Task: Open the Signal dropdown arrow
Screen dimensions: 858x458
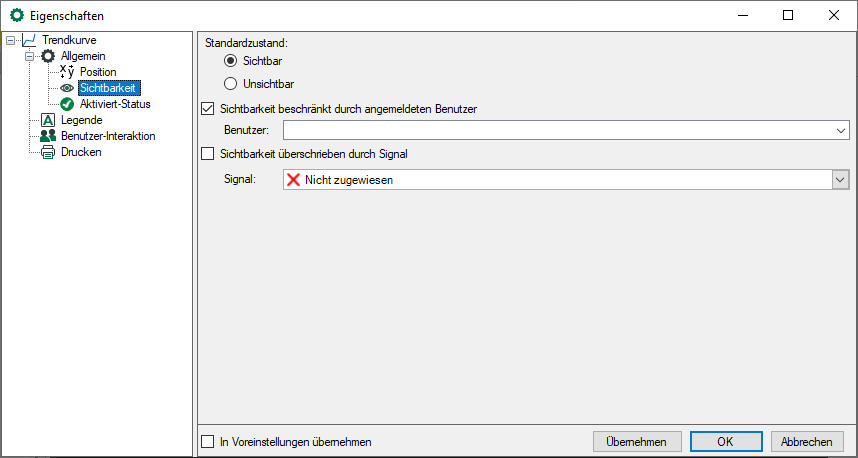Action: [x=840, y=180]
